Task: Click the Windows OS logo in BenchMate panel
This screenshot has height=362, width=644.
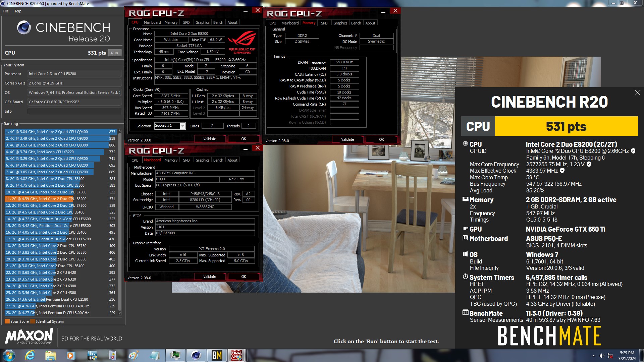Action: coord(465,254)
